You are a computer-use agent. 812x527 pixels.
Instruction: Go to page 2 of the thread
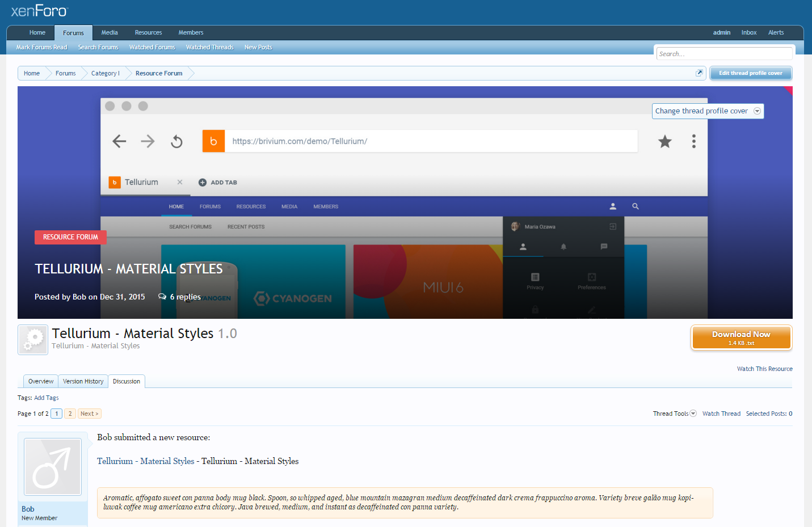[x=70, y=414]
